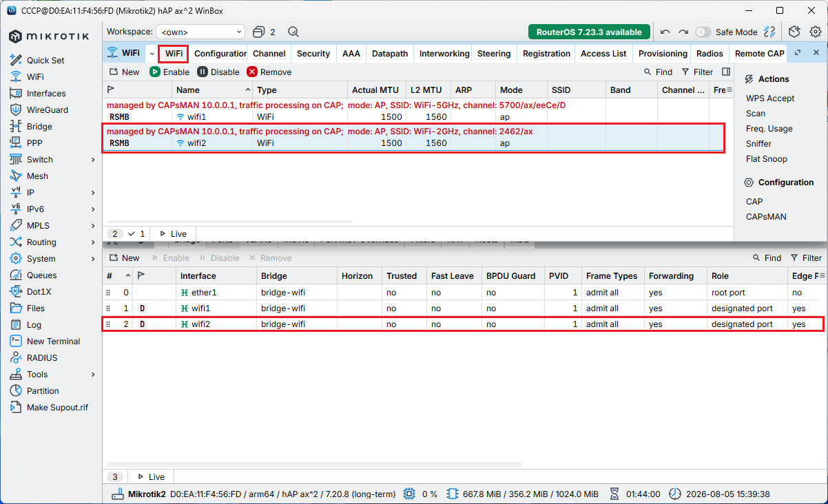Screen dimensions: 828x504
Task: Open column chooser icon at WiFi table header end
Action: coord(729,90)
